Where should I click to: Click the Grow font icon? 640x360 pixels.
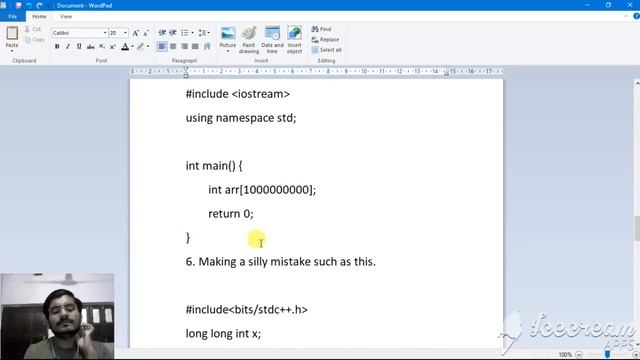136,33
